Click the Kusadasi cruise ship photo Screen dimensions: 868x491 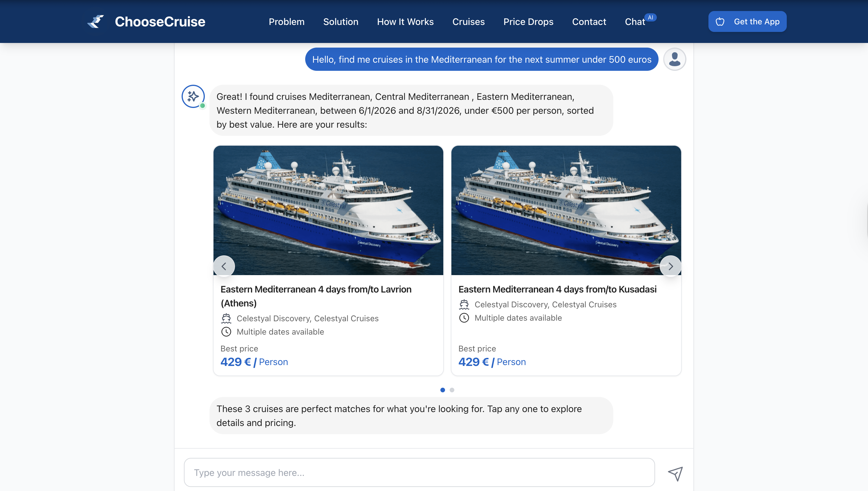(566, 210)
